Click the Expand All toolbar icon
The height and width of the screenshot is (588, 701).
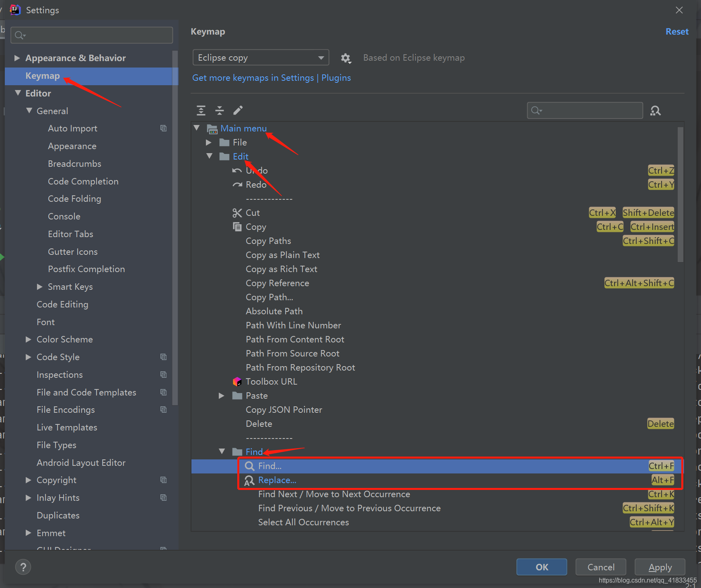click(x=201, y=110)
